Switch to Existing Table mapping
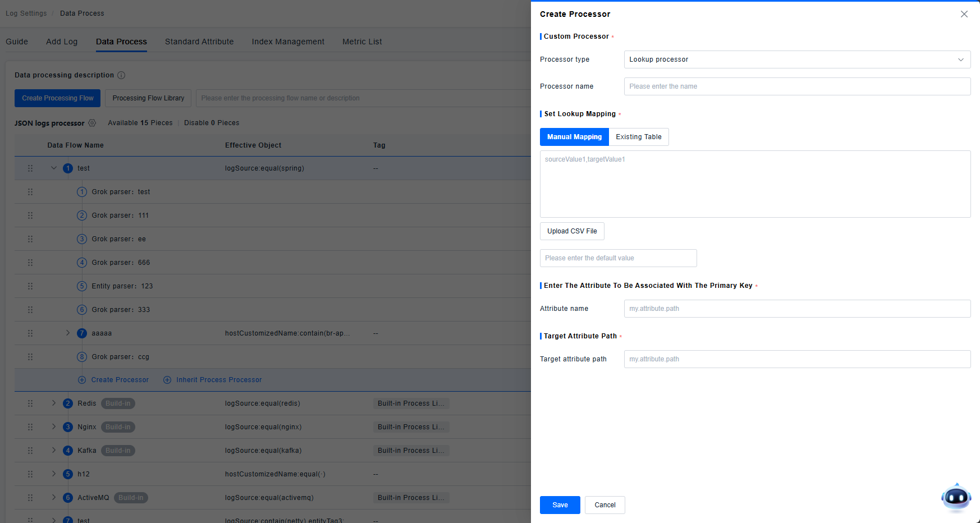Screen dimensions: 980x523 tap(638, 137)
